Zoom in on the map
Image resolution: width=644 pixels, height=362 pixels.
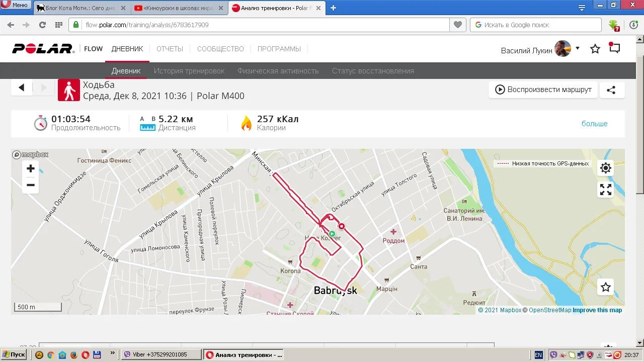[31, 168]
